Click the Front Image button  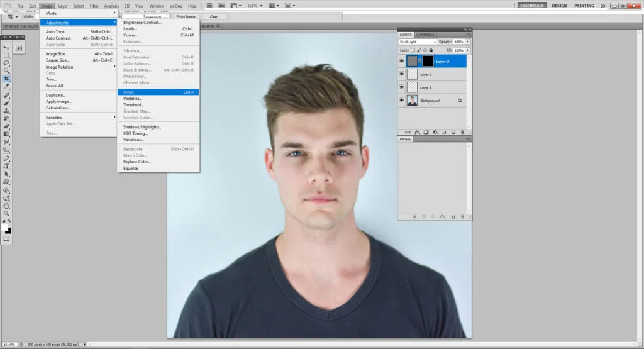186,17
